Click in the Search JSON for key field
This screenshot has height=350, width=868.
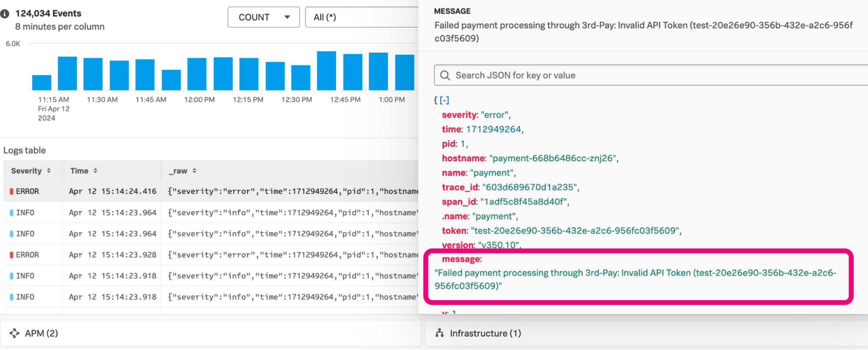[651, 75]
